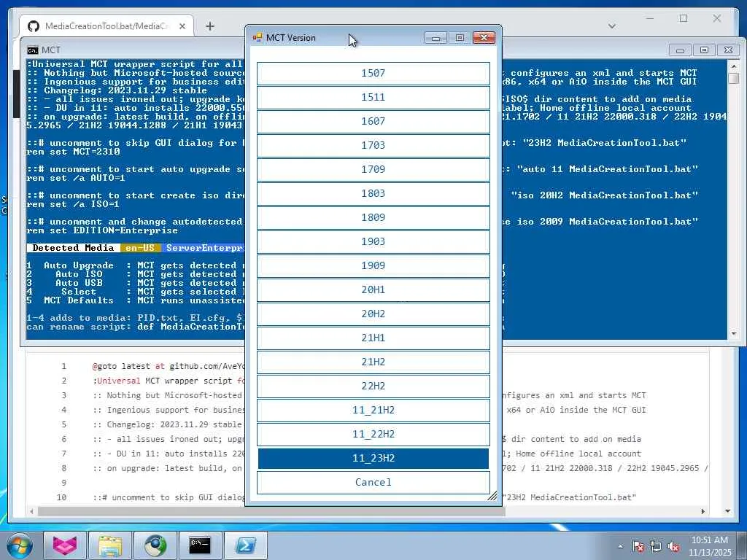Viewport: 747px width, 560px height.
Task: Click the MCT Version dialog title icon
Action: 258,38
